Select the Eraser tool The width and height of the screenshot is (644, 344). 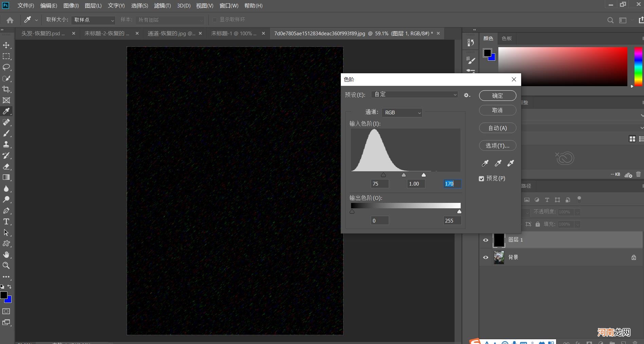[x=6, y=167]
